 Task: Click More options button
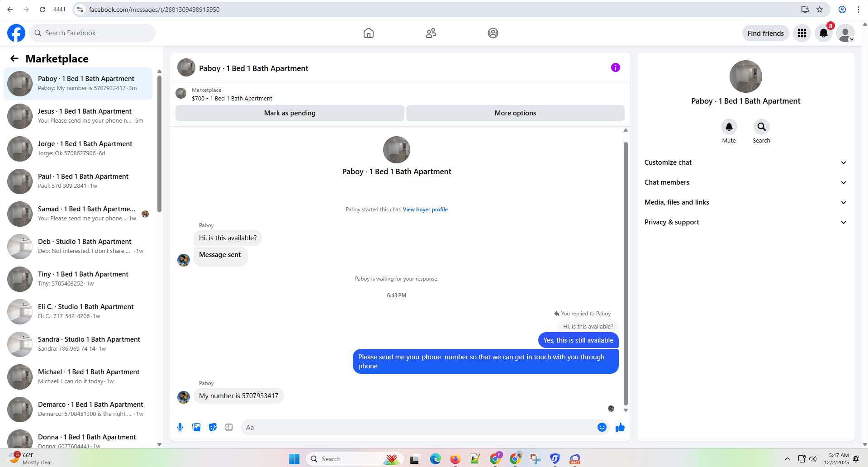tap(515, 113)
